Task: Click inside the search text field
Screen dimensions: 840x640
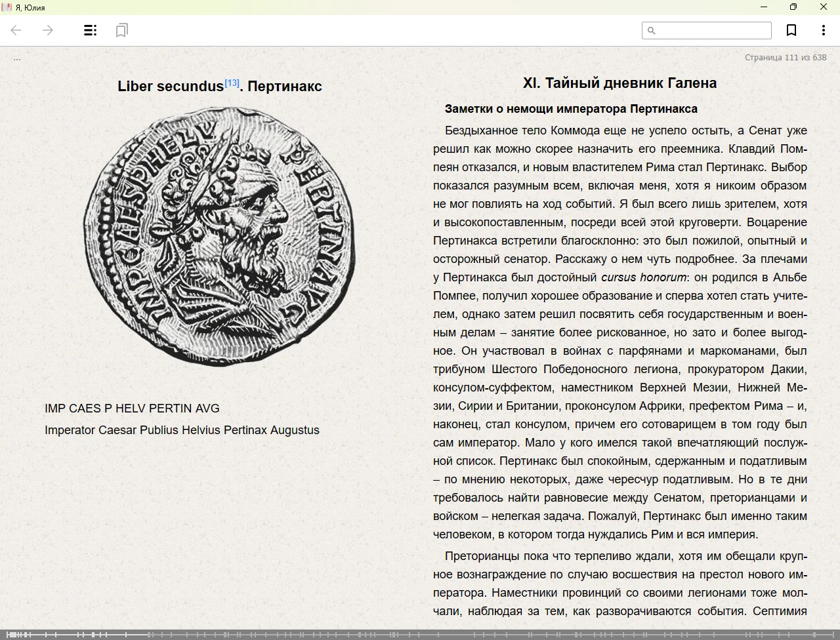Action: point(712,30)
